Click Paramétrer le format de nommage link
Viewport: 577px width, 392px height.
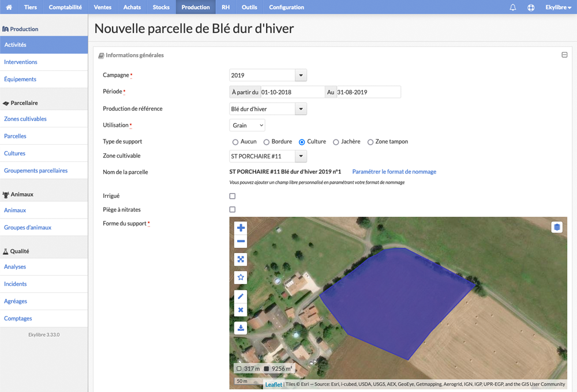click(x=394, y=172)
